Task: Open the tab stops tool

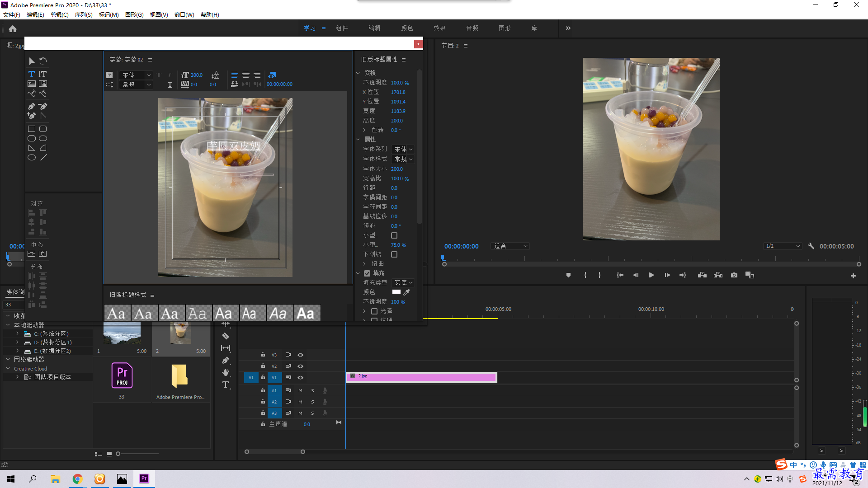Action: tap(235, 84)
